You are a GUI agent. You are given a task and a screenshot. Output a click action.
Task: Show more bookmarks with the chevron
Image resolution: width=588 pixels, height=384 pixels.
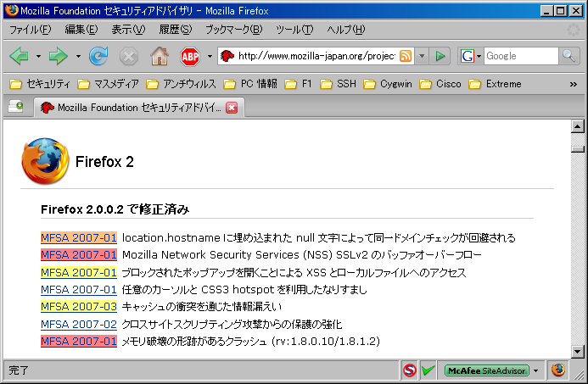[x=573, y=84]
